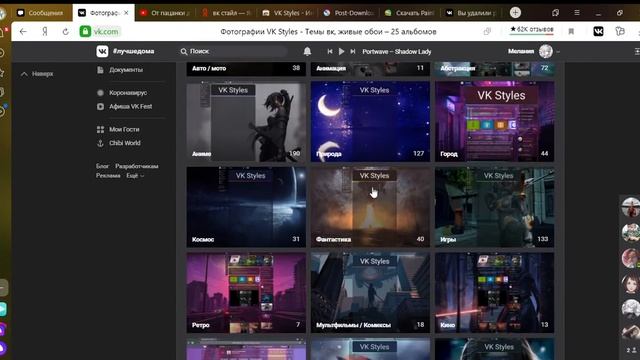Switch to the 'Post-Download' tab
This screenshot has width=640, height=360.
point(349,13)
